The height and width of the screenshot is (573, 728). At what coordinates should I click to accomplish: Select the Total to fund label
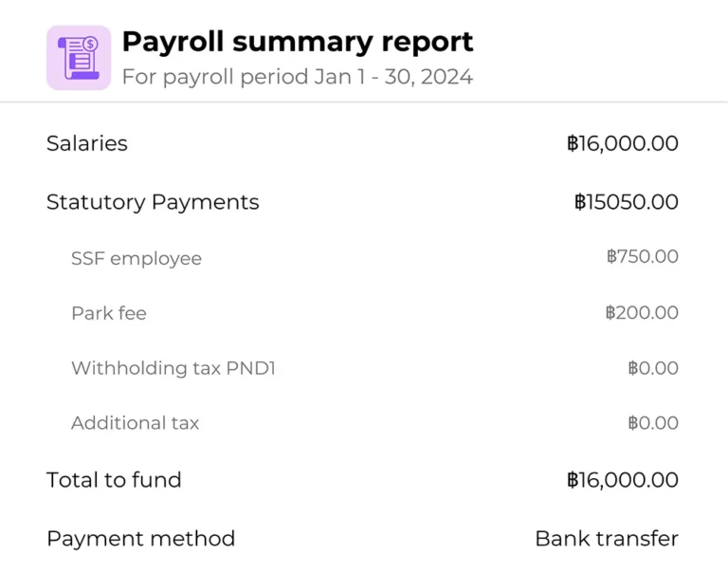pos(114,480)
